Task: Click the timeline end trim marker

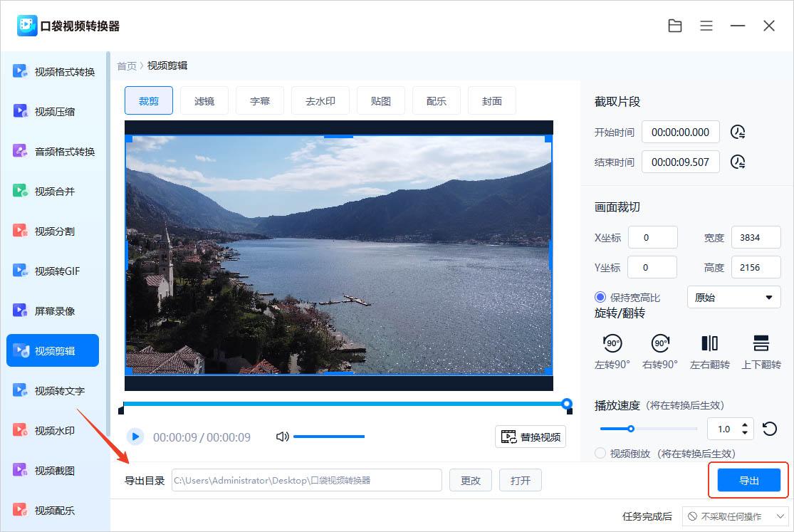Action: 570,411
